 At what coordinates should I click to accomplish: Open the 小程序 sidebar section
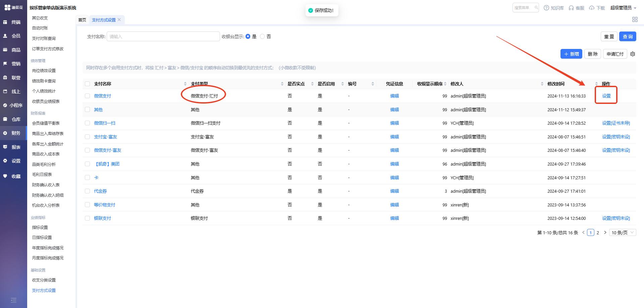click(13, 105)
